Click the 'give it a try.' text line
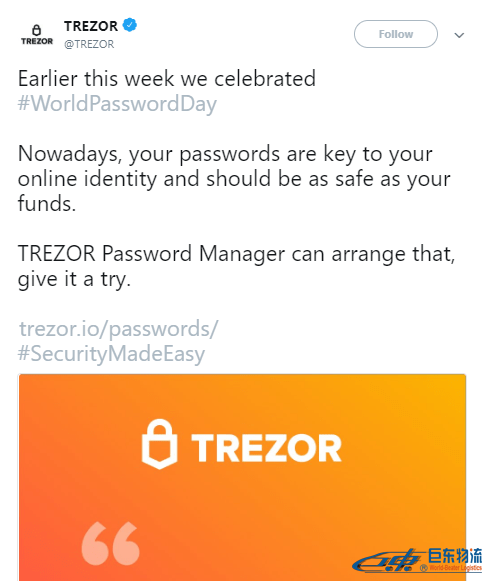Image resolution: width=492 pixels, height=583 pixels. pyautogui.click(x=74, y=279)
